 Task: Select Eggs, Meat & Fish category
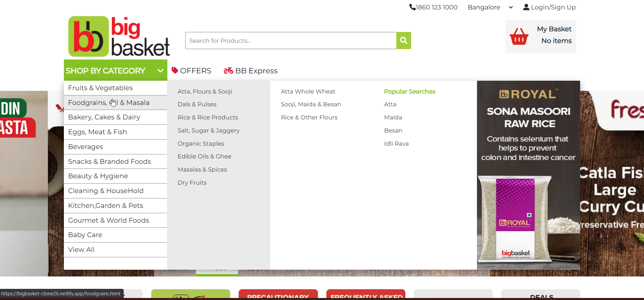click(115, 132)
